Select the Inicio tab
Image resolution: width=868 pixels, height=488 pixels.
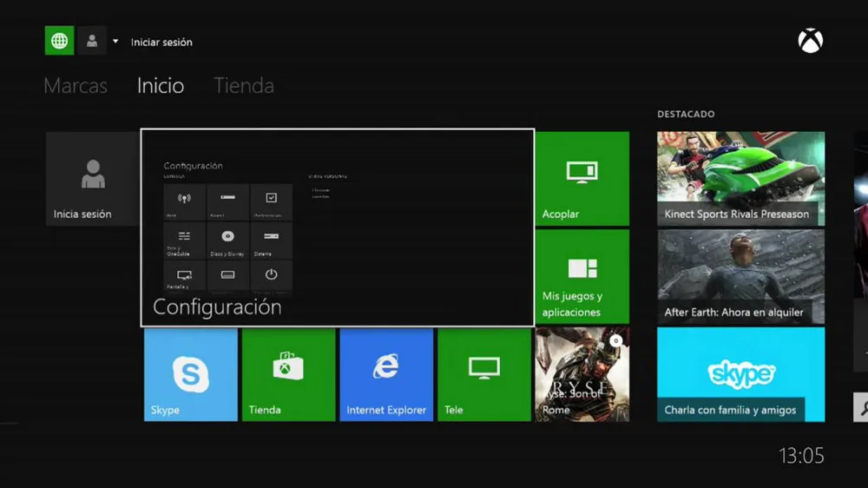pos(161,86)
